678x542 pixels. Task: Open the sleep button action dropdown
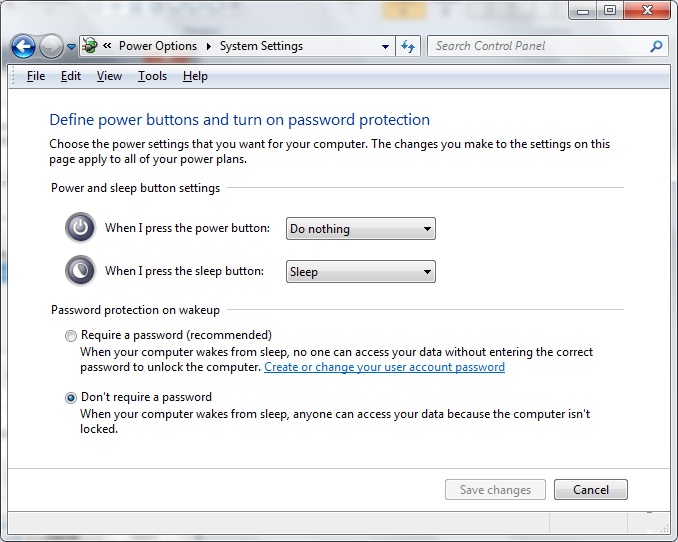[361, 272]
